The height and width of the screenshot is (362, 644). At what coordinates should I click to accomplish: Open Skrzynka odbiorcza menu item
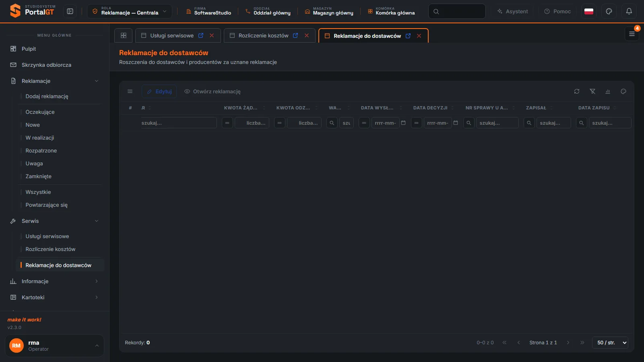point(46,65)
